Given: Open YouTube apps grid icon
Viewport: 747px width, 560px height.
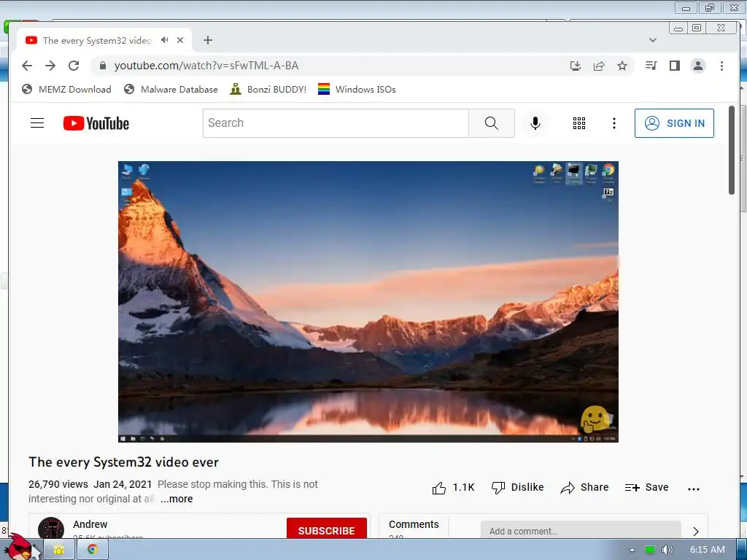Looking at the screenshot, I should coord(578,122).
